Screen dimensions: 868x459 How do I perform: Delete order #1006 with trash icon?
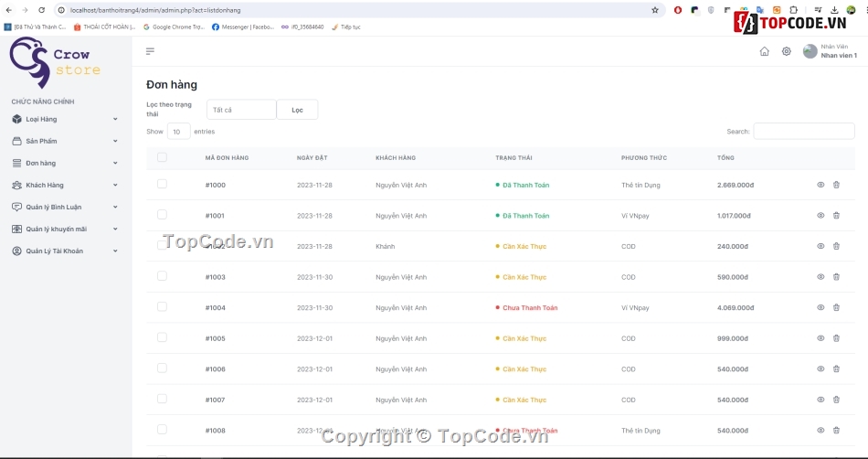tap(836, 368)
